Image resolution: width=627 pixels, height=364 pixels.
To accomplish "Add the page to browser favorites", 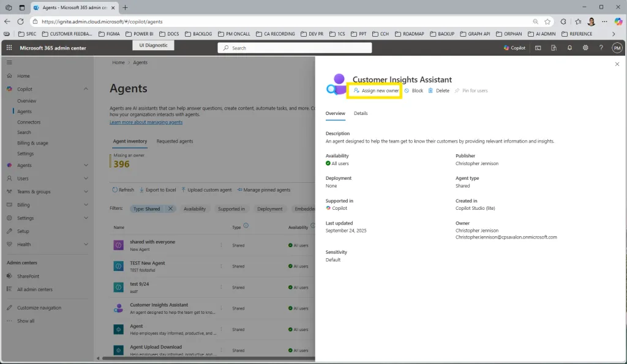I will pos(547,21).
